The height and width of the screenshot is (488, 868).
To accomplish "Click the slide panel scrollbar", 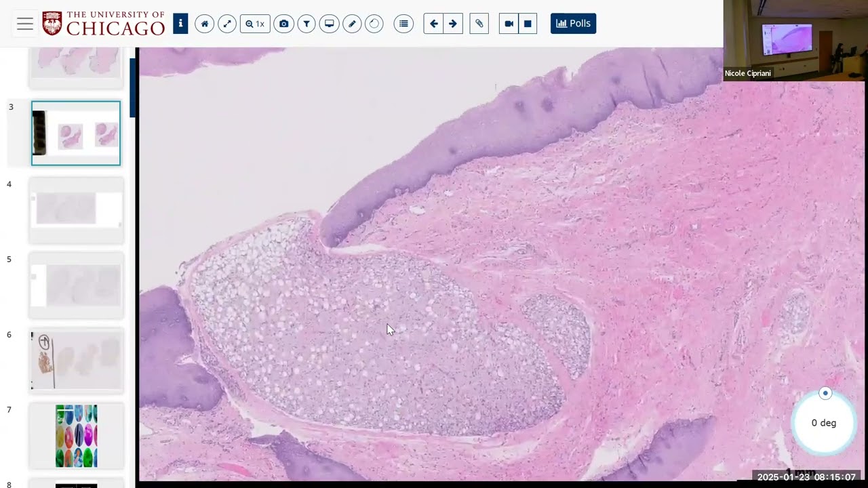I will (x=132, y=88).
